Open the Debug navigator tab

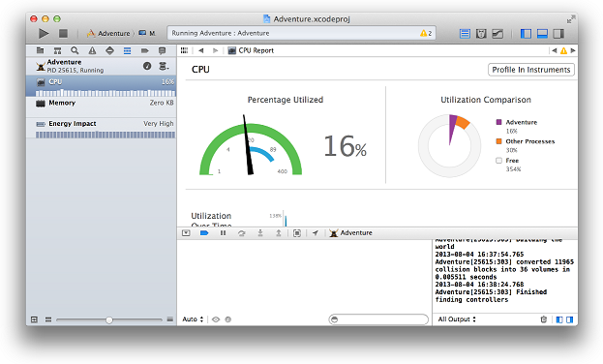click(x=128, y=50)
